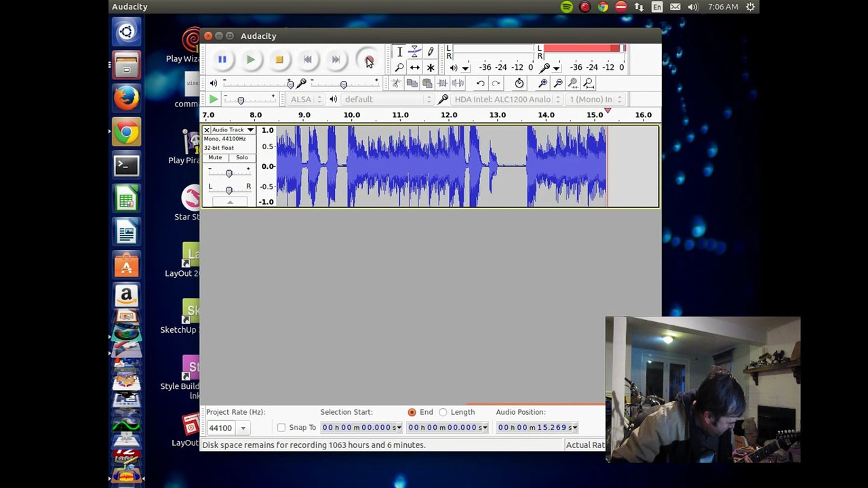Mute the Audio Track
The width and height of the screenshot is (868, 488).
tap(215, 157)
